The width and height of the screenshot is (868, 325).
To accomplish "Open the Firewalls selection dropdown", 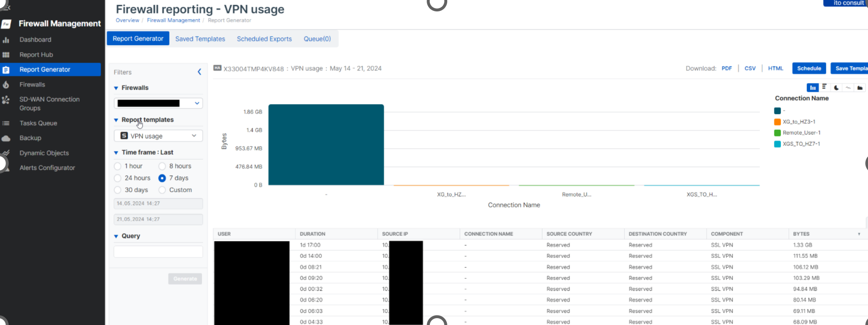I will point(158,103).
